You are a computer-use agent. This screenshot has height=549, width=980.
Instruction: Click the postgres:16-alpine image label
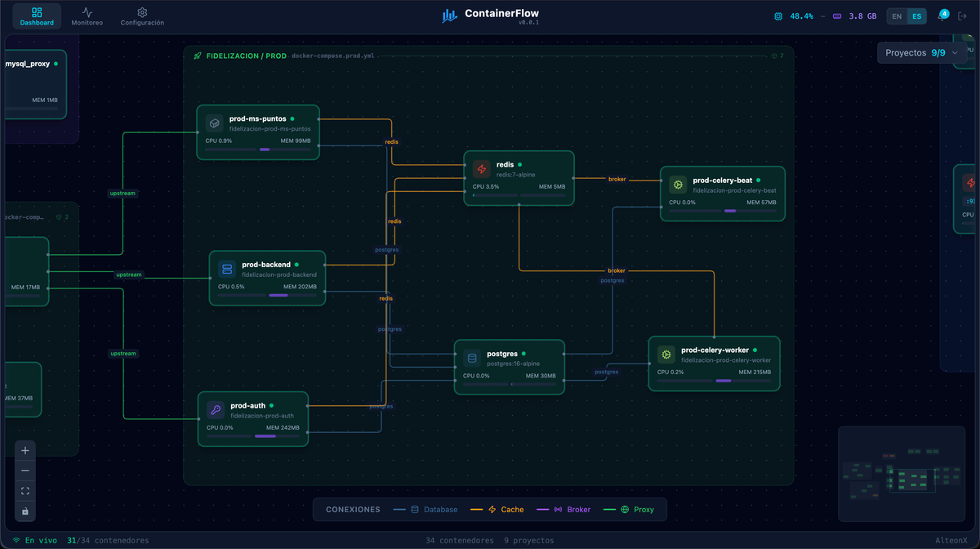[514, 364]
